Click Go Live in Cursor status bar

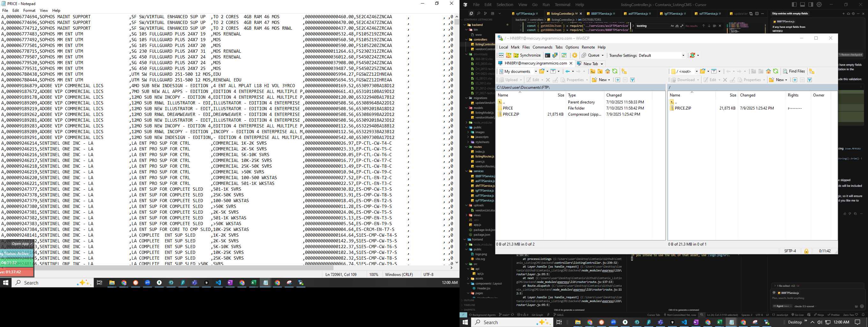[797, 315]
